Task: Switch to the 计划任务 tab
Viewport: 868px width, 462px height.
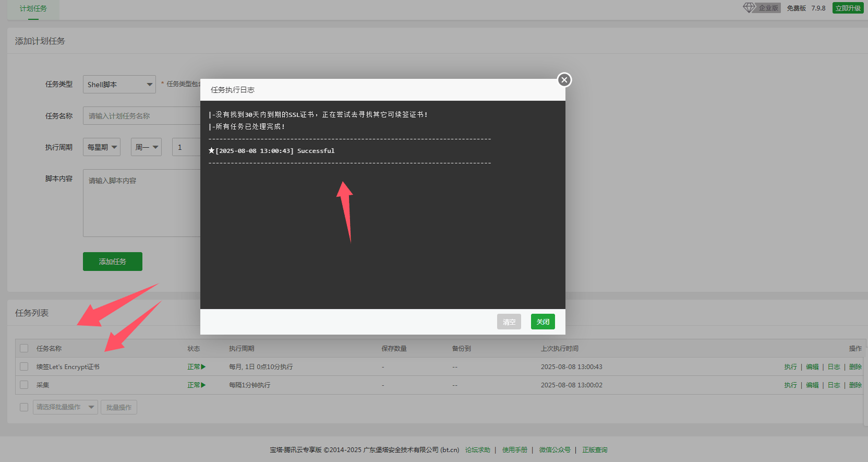Action: pos(33,8)
